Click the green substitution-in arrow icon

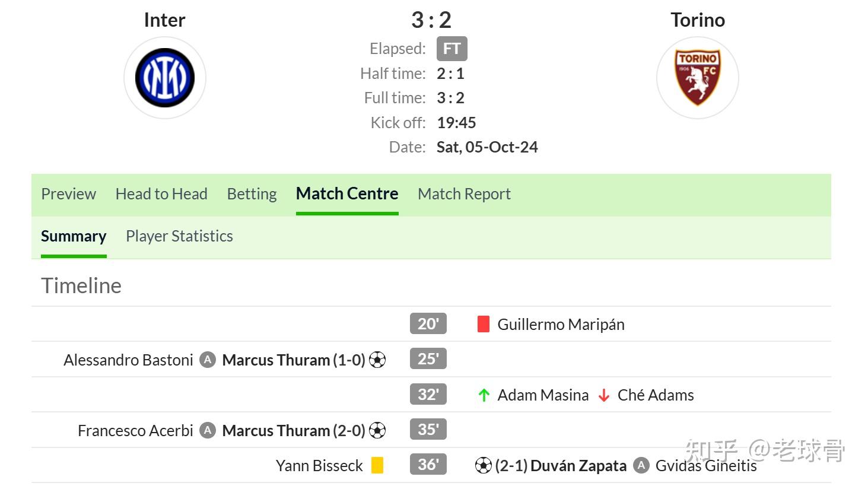click(484, 395)
